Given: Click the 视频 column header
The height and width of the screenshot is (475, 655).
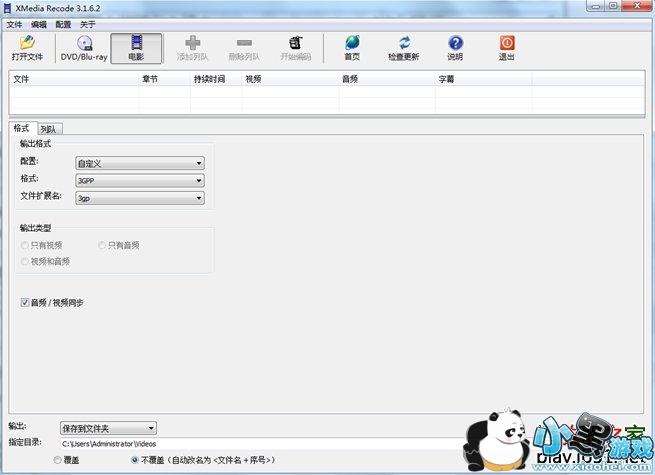Looking at the screenshot, I should 290,79.
